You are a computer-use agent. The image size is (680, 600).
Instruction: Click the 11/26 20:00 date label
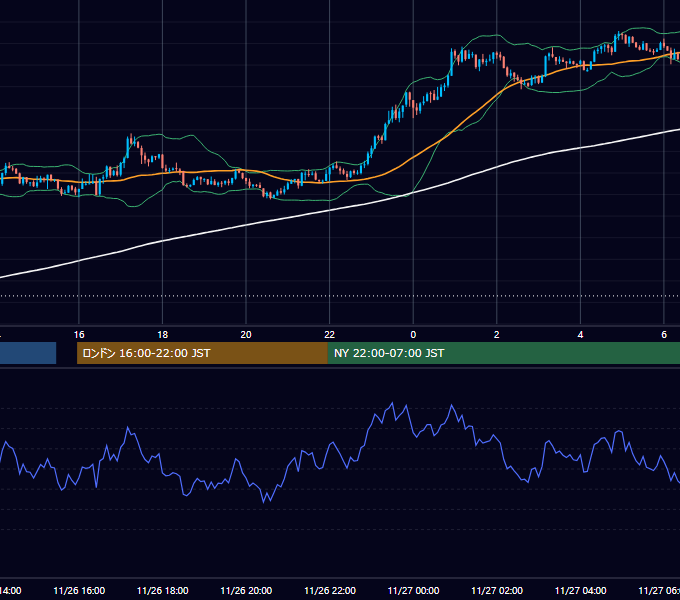coord(246,590)
